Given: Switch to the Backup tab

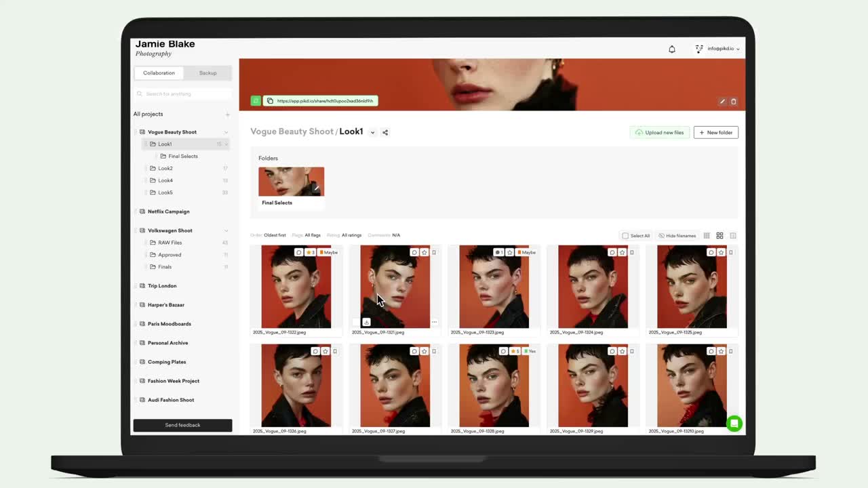Looking at the screenshot, I should pyautogui.click(x=208, y=73).
